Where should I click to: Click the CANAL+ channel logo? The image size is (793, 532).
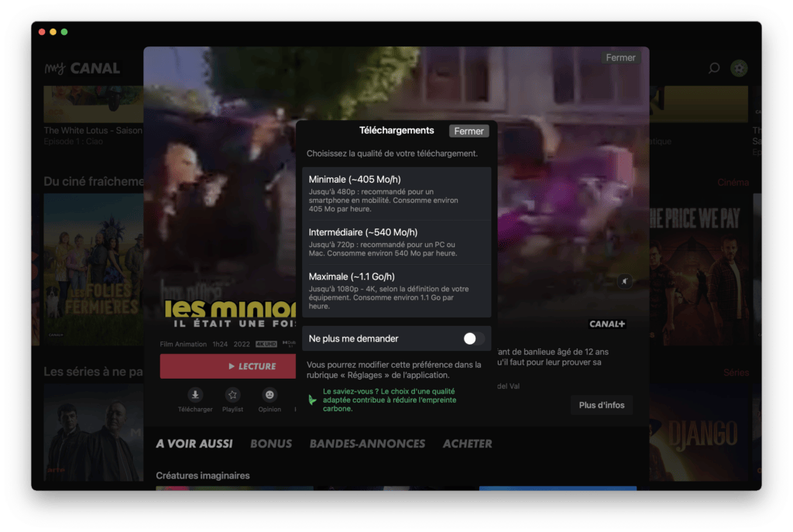[x=607, y=324]
